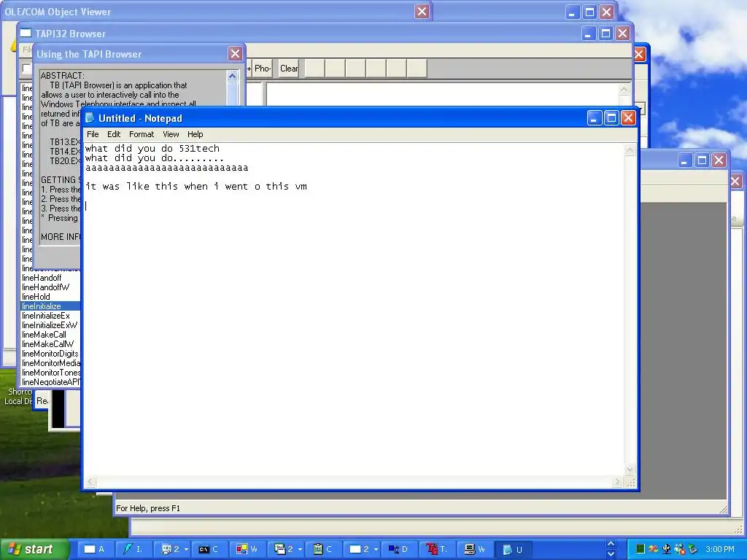This screenshot has width=747, height=560.
Task: Activate the computer 'W' taskbar button
Action: point(474,549)
